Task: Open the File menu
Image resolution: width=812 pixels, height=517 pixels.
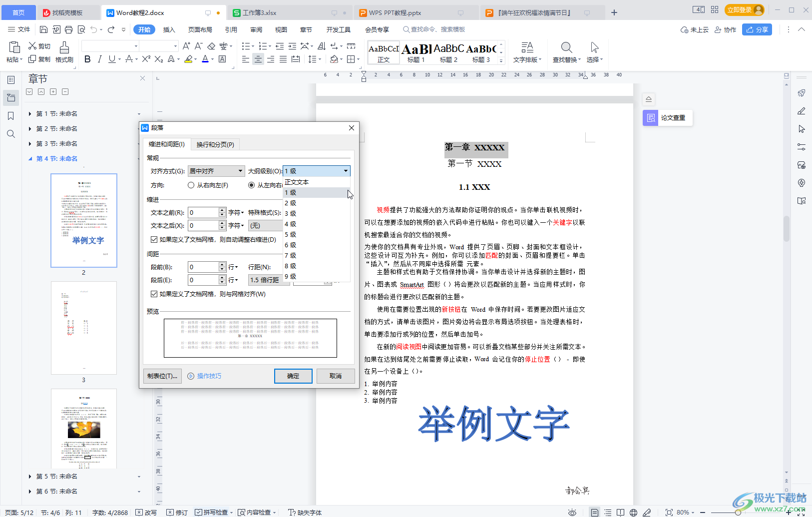Action: (x=19, y=29)
